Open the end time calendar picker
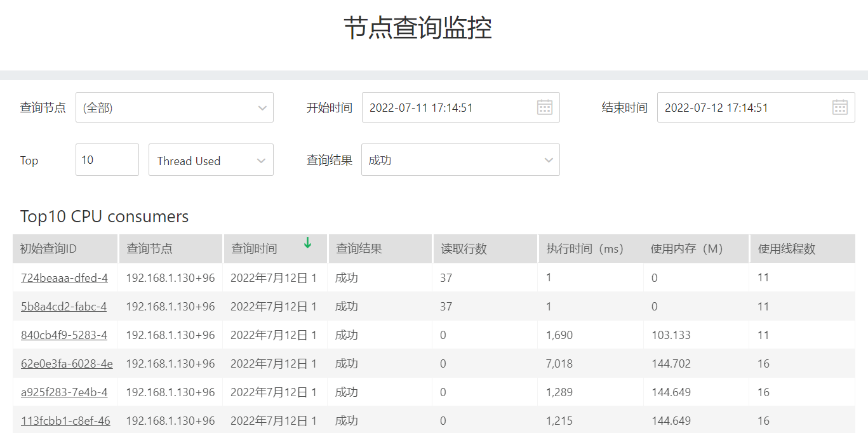 (x=840, y=107)
